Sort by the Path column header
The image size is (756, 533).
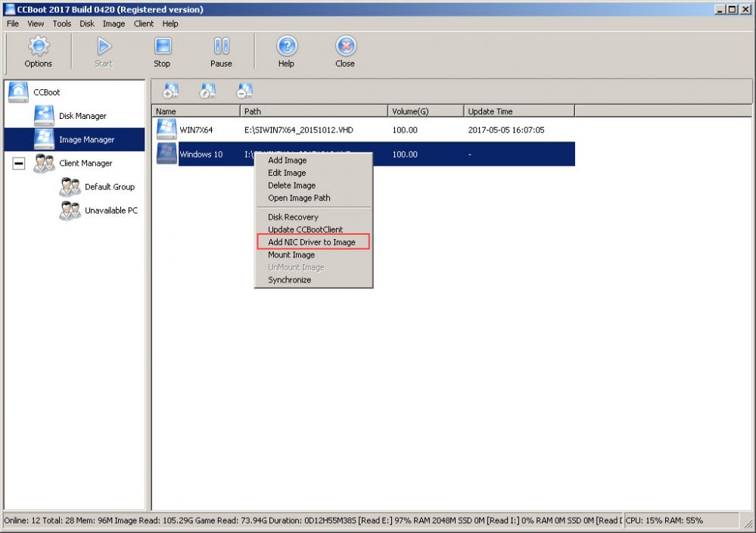314,111
